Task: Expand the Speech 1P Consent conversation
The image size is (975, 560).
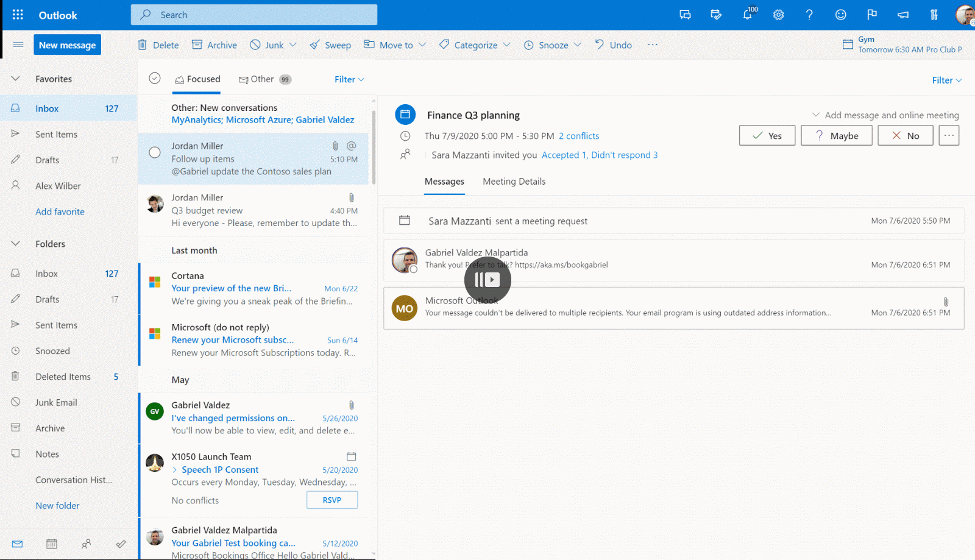Action: click(x=175, y=469)
